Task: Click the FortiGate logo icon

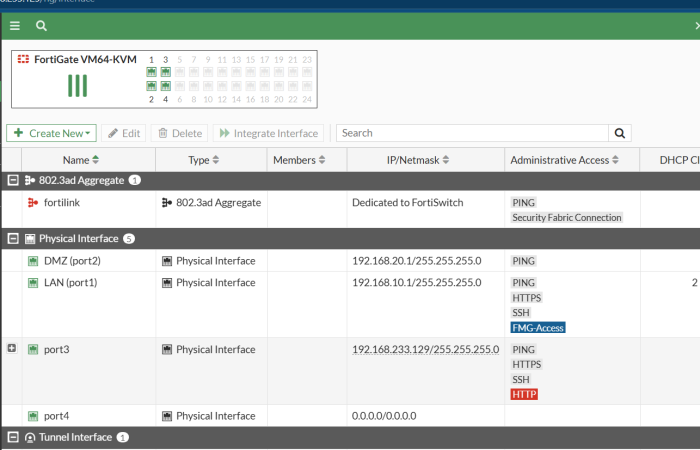Action: click(23, 59)
